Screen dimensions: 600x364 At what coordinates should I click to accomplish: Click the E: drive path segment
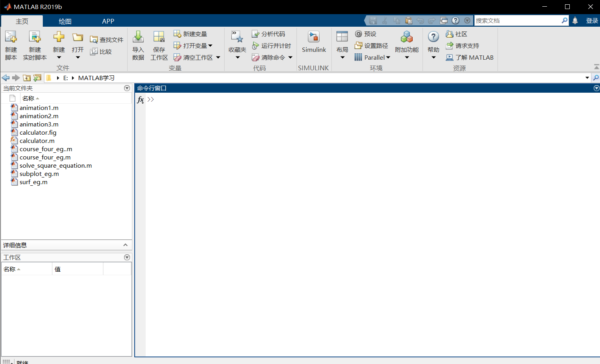66,78
